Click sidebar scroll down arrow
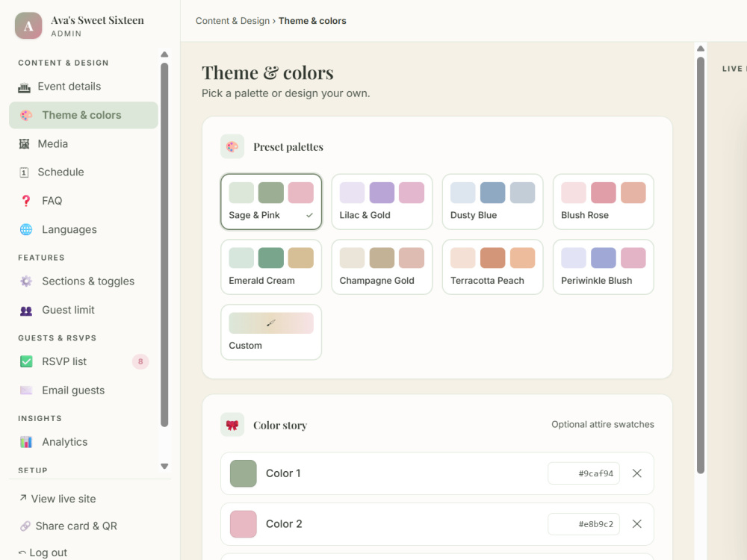Screen dimensions: 747x560 [164, 466]
